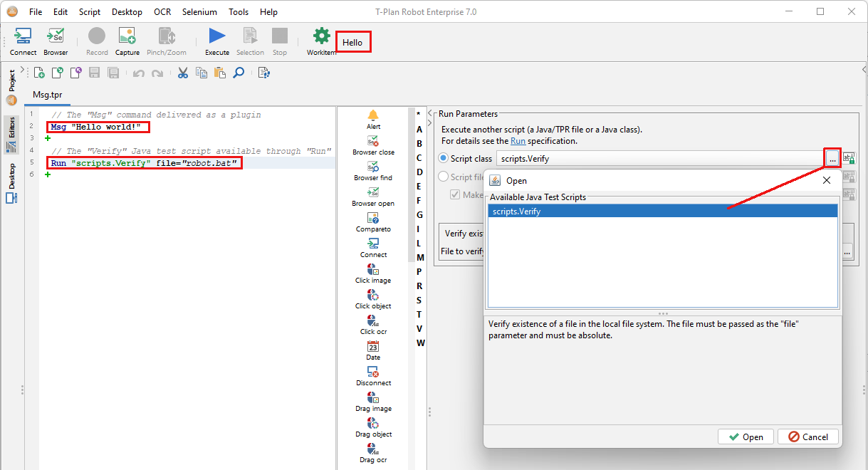
Task: Select the Script file radio button
Action: (x=444, y=177)
